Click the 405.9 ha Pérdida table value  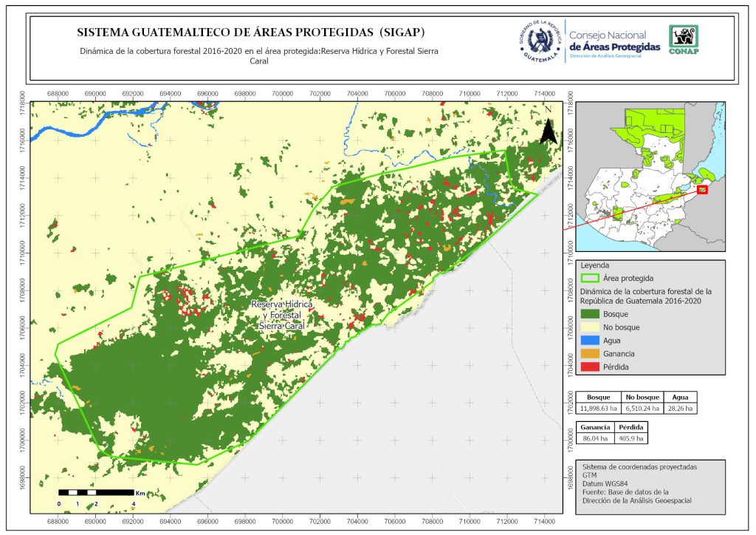click(x=631, y=438)
